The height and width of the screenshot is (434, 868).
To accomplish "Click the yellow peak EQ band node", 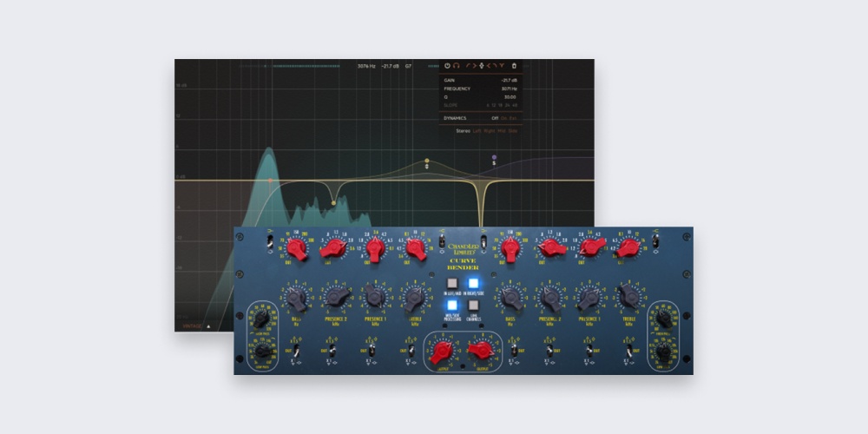I will (427, 161).
